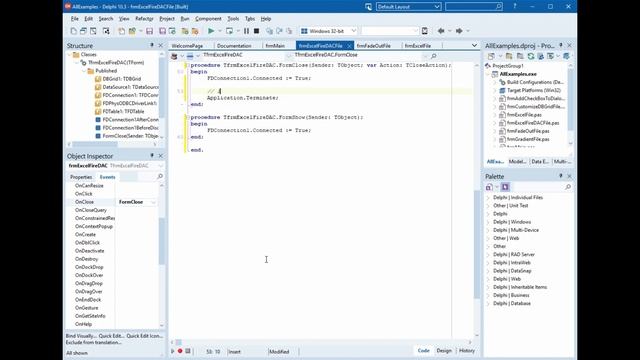This screenshot has height=360, width=640.
Task: Pin the Structure panel
Action: tap(152, 45)
